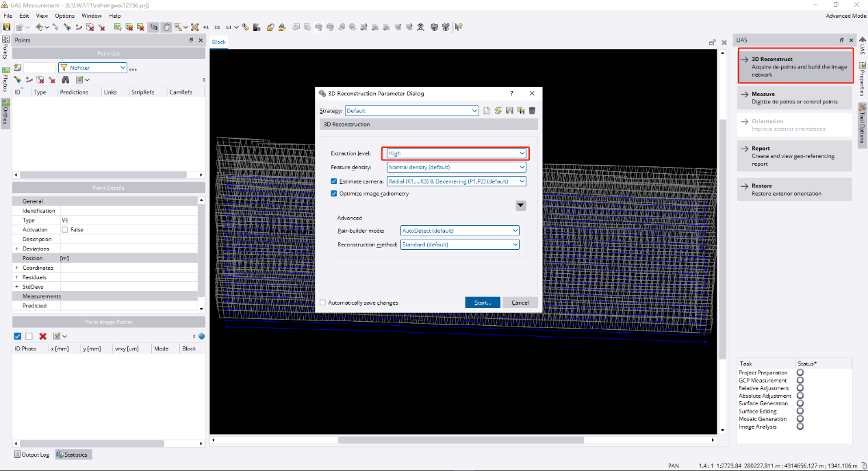
Task: Switch to the Statistics tab
Action: point(73,455)
